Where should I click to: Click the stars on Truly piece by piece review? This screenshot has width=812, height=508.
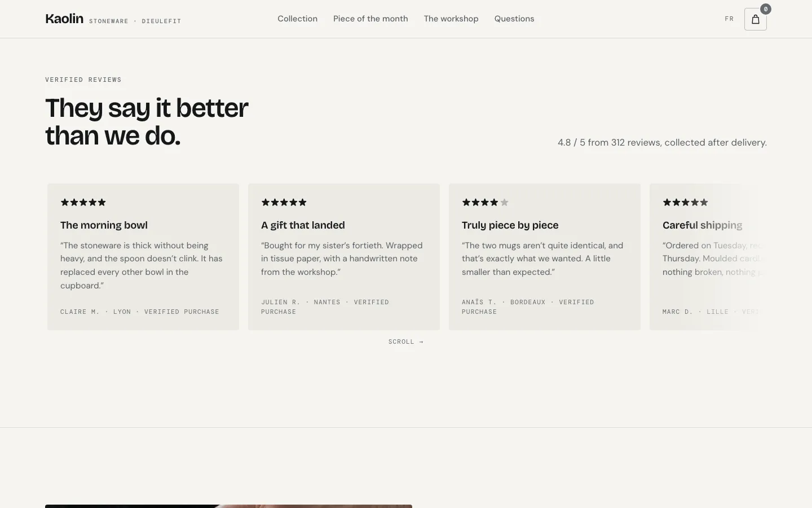[485, 202]
